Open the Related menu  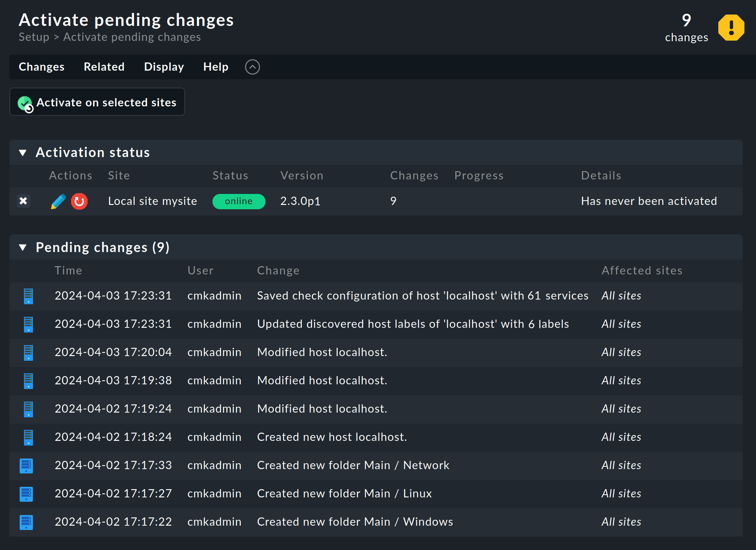tap(104, 67)
